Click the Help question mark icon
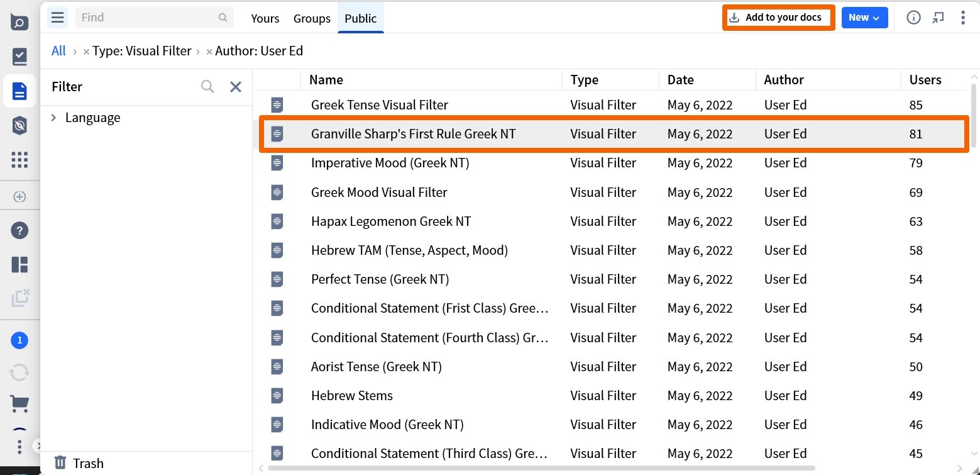 pyautogui.click(x=20, y=230)
